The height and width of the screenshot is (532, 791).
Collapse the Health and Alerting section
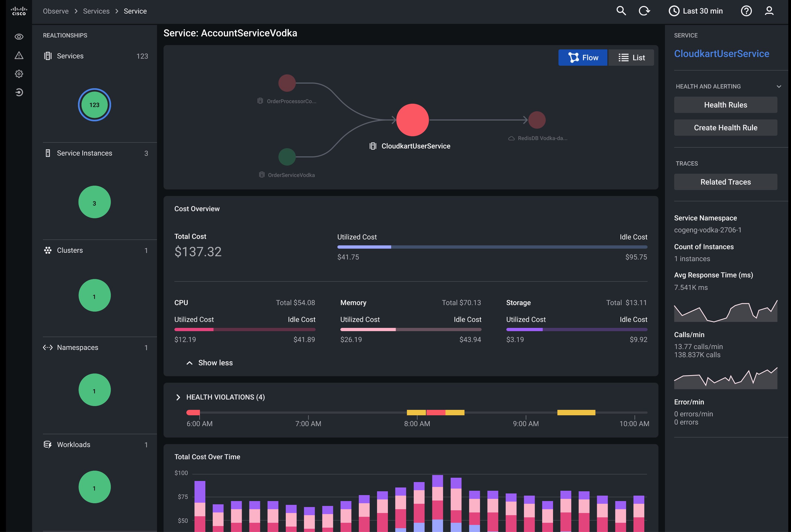click(779, 87)
